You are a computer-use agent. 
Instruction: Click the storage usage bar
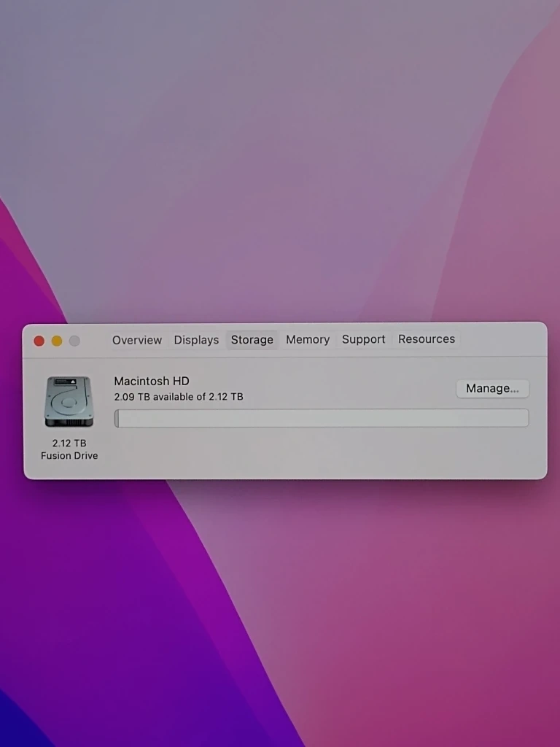pos(322,418)
